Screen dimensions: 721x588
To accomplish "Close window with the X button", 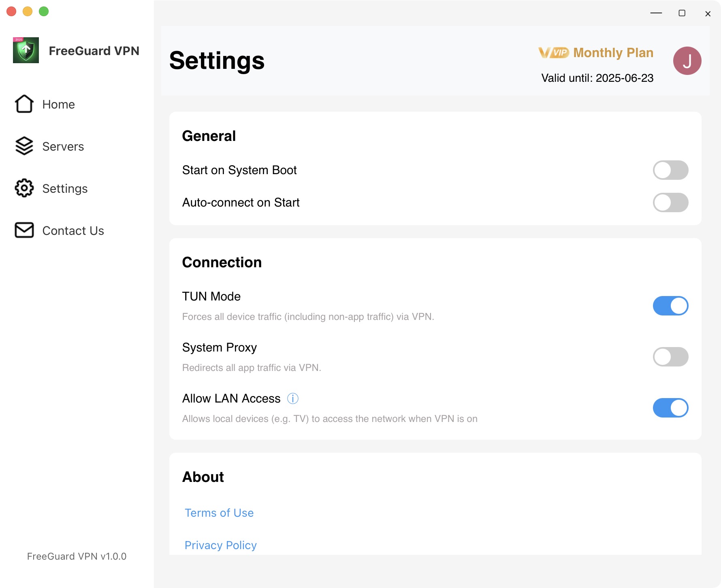I will point(708,14).
